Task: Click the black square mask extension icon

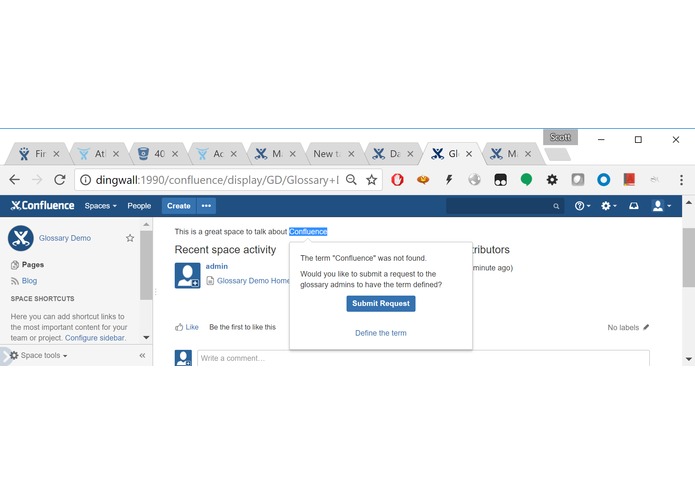Action: point(500,179)
